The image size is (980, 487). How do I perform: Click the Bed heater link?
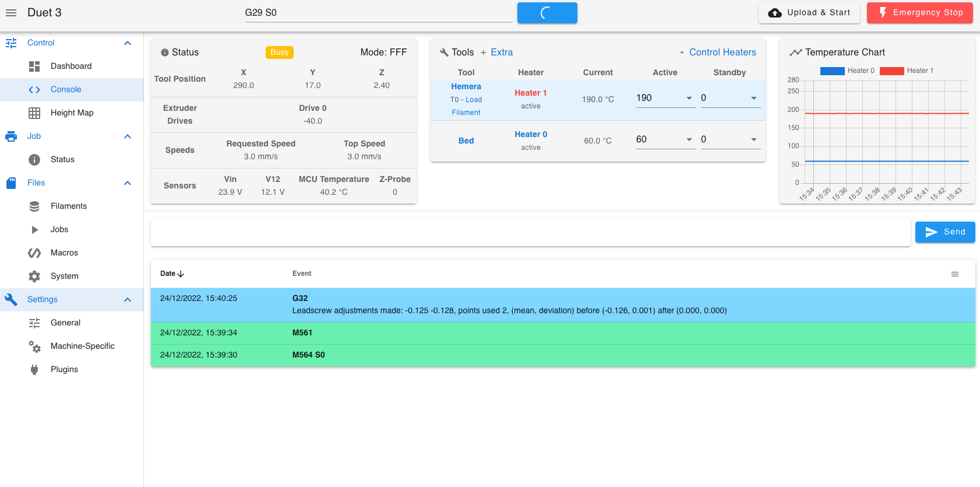[x=466, y=141]
